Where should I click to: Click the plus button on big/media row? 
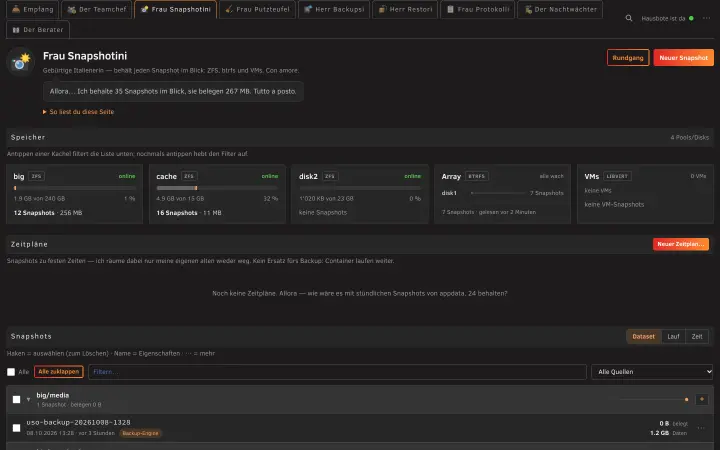pos(702,399)
